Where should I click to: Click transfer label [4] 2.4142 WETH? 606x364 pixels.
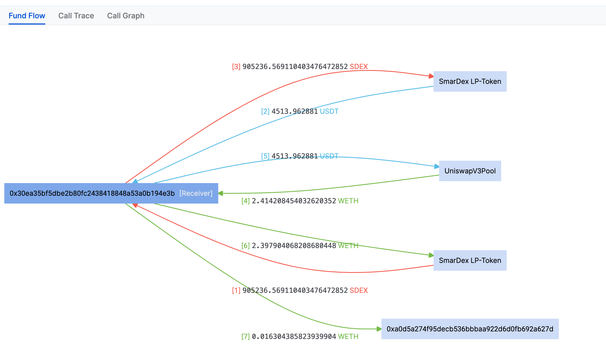click(300, 201)
